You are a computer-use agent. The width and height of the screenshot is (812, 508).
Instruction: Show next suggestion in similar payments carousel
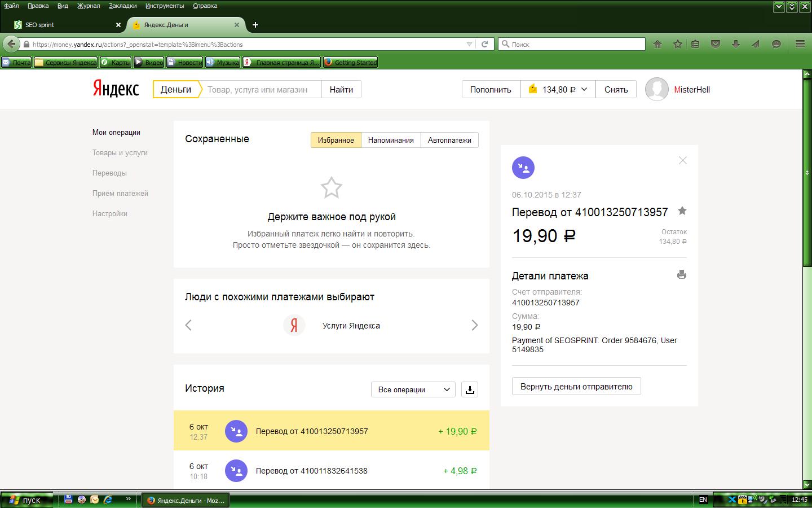[x=475, y=325]
